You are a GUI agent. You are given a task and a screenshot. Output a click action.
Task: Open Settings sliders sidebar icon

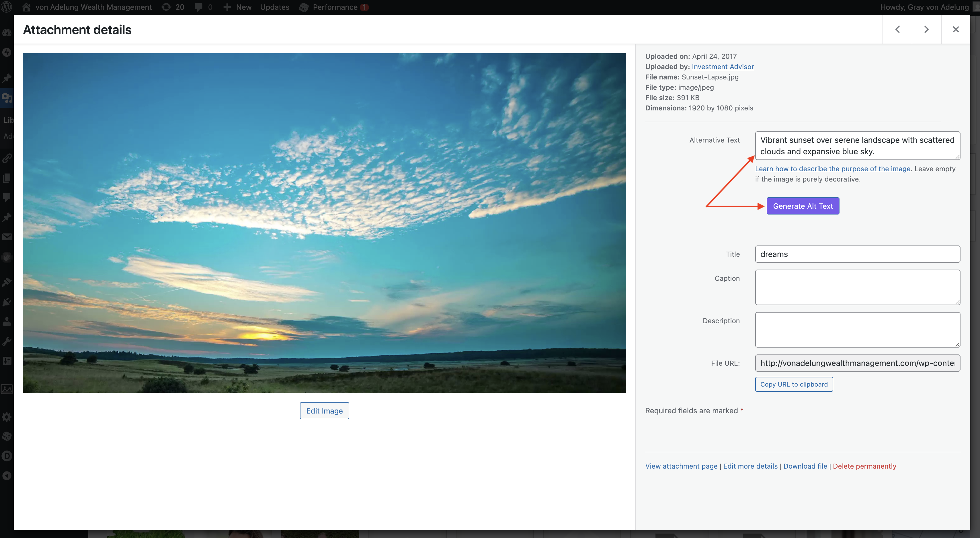coord(7,361)
